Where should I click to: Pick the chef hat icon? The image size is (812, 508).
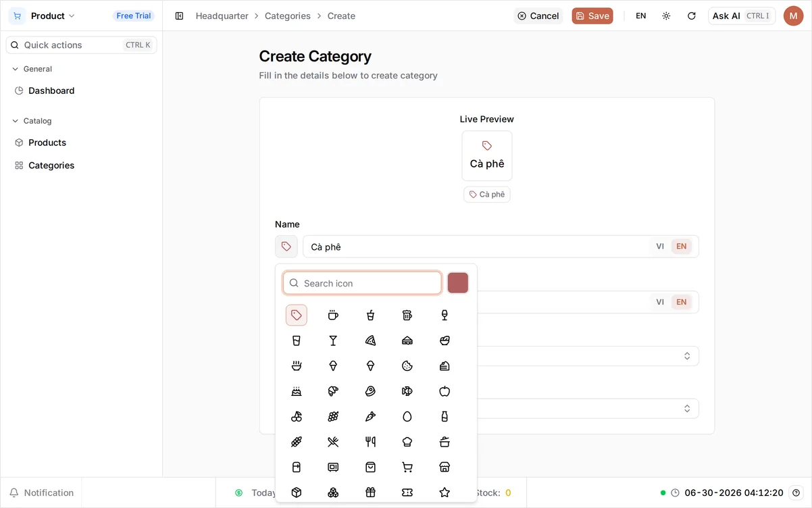407,442
